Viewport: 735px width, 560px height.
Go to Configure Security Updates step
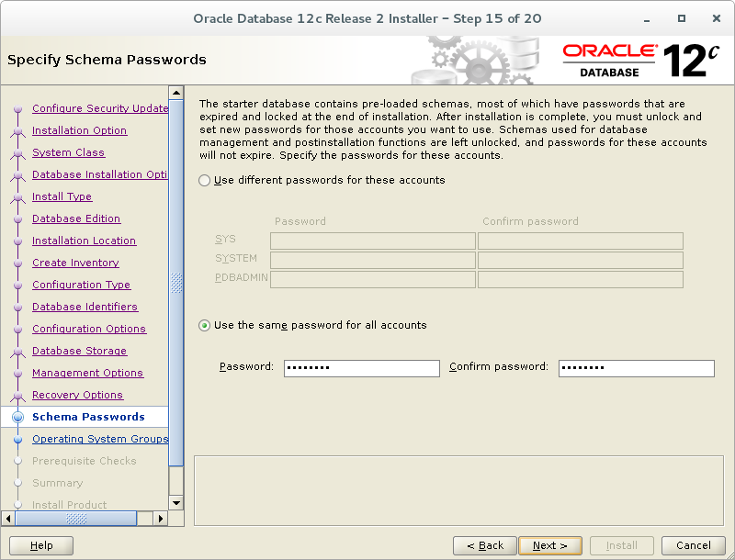[x=100, y=108]
